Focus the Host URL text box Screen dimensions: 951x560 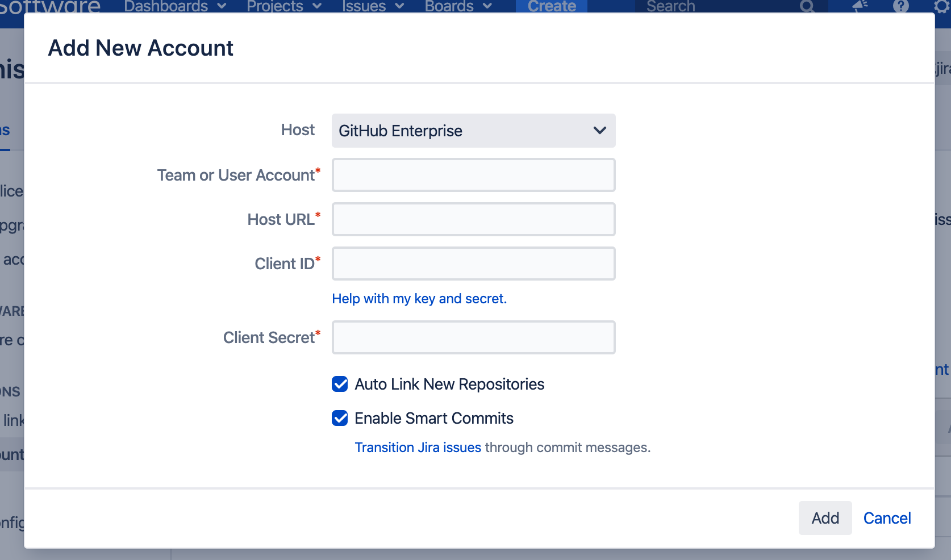point(473,219)
